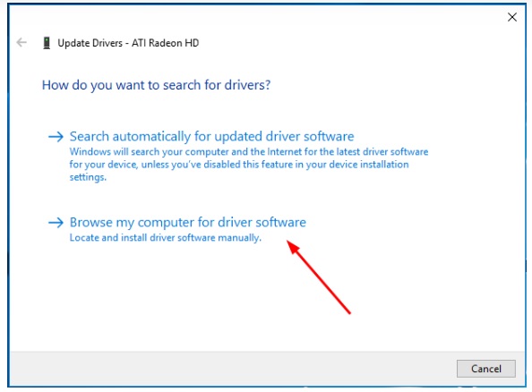Go back using the left arrow
Screen dimensions: 532x392
click(21, 42)
